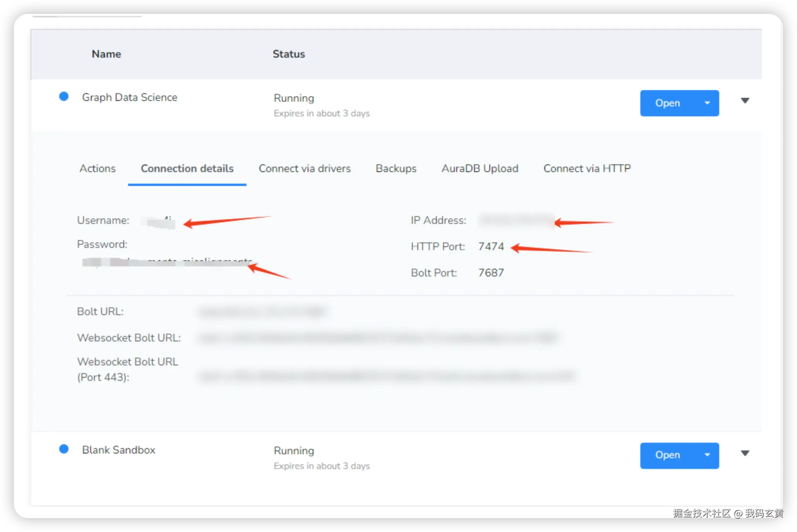Open dropdown arrow on Blank Sandbox Open button
The image size is (797, 532).
(x=707, y=455)
